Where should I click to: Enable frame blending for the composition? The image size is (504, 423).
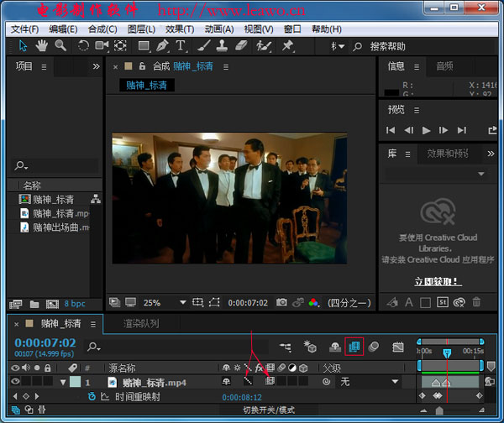click(354, 347)
